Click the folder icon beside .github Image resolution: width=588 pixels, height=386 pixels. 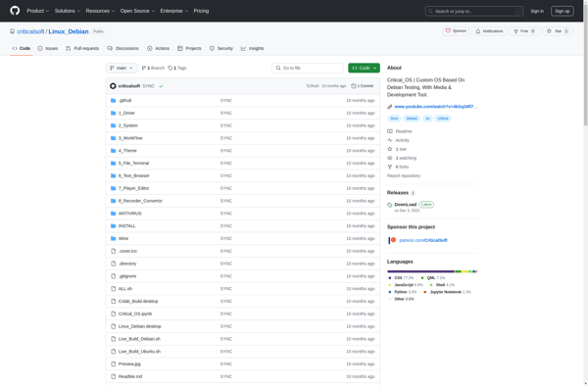point(114,101)
